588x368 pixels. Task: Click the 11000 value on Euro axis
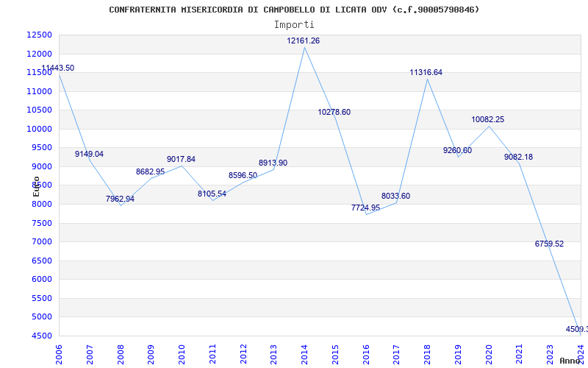coord(39,91)
